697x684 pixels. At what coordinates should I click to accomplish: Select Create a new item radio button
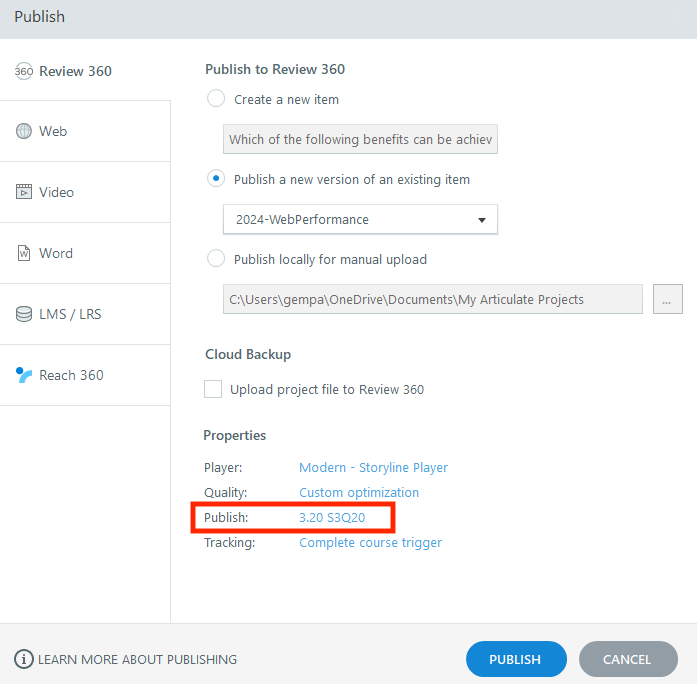[215, 99]
